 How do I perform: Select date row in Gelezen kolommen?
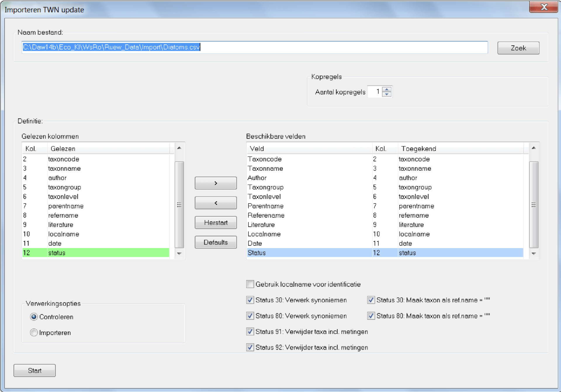(x=96, y=243)
